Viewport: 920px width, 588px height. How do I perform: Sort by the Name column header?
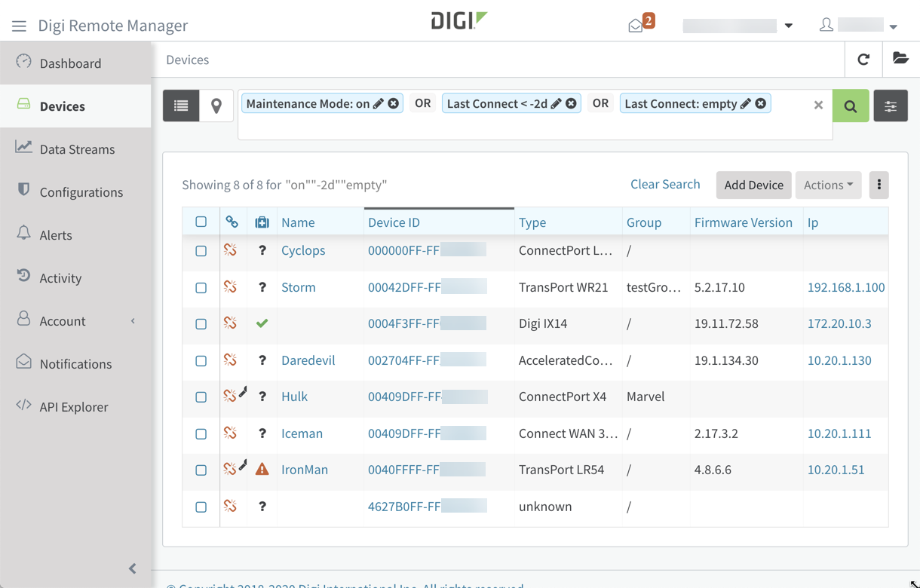pos(298,222)
